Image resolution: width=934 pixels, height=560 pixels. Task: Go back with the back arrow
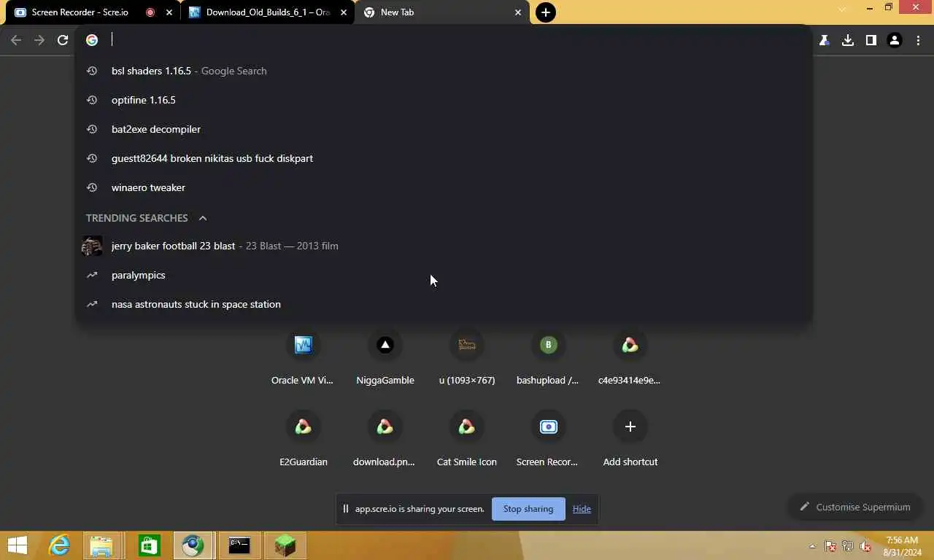16,40
